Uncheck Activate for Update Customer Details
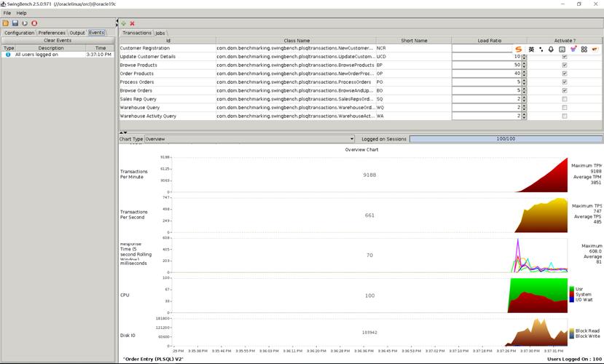The width and height of the screenshot is (604, 364). pos(565,57)
